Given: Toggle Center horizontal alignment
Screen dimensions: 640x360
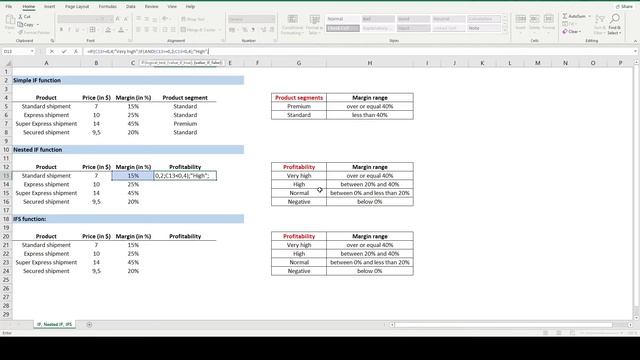Looking at the screenshot, I should click(x=147, y=30).
